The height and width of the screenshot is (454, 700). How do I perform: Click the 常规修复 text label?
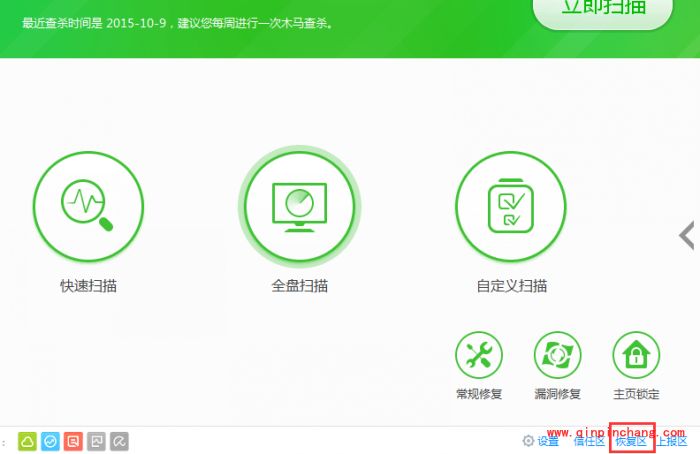479,394
